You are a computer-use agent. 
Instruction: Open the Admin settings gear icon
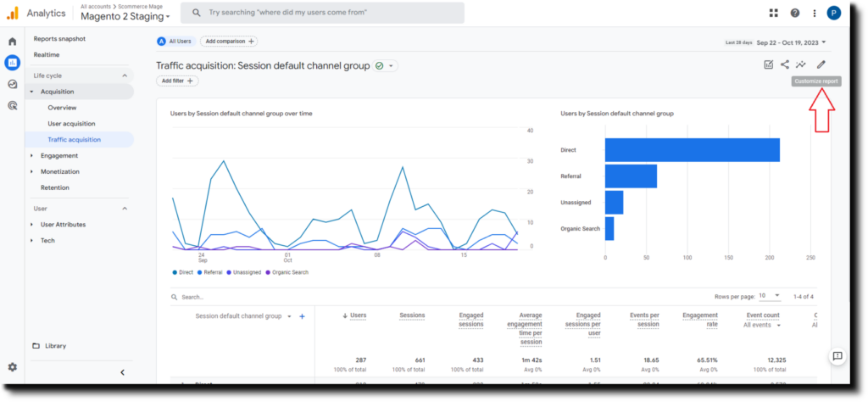(x=12, y=367)
